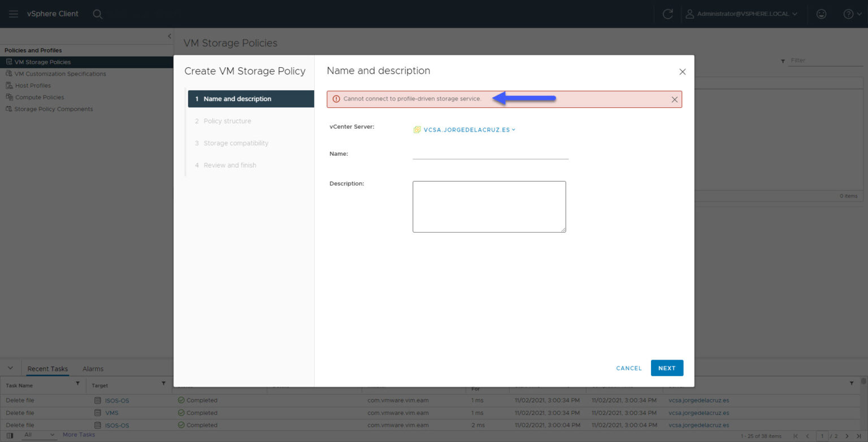Open the feedback smiley icon
The height and width of the screenshot is (442, 868).
pyautogui.click(x=821, y=14)
